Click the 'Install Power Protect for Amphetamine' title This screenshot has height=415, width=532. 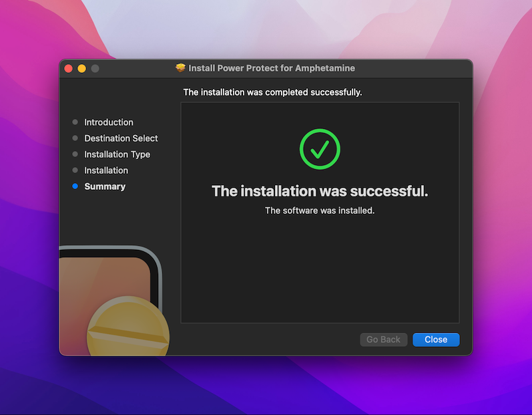[x=272, y=68]
